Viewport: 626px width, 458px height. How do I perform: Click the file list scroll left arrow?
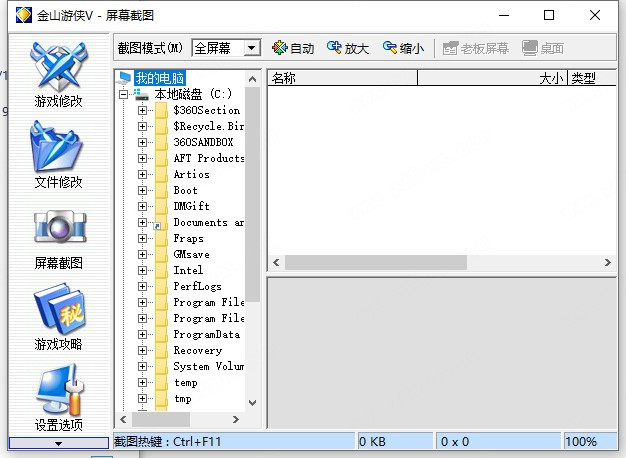[x=276, y=262]
